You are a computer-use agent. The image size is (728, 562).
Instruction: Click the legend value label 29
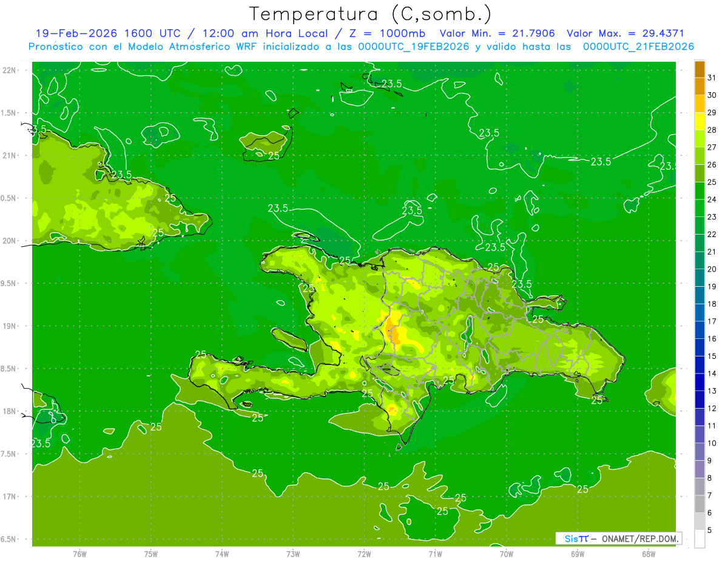tap(712, 112)
